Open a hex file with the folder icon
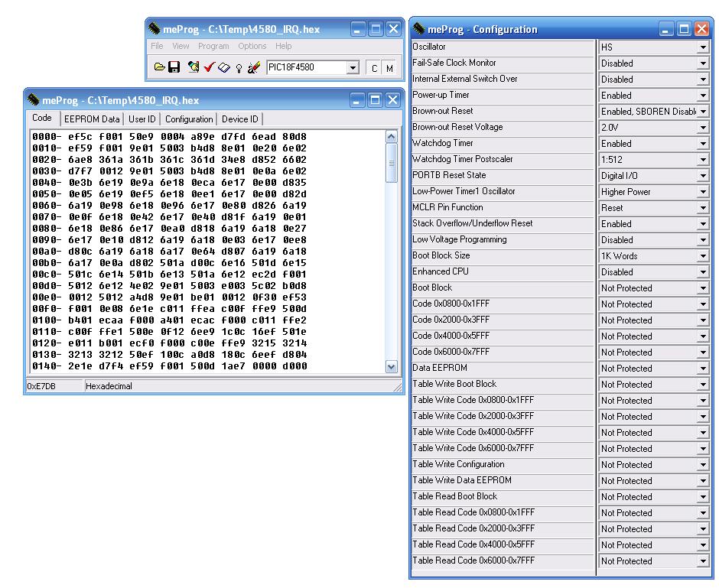Screen dimensions: 719x588 click(159, 67)
